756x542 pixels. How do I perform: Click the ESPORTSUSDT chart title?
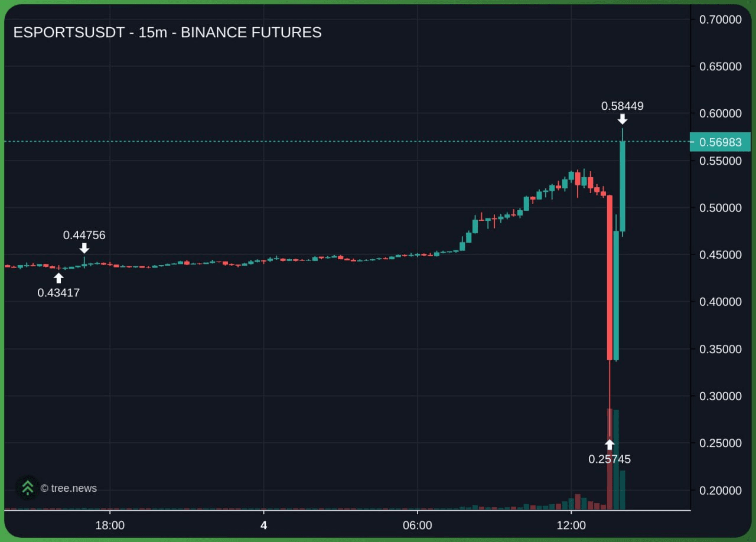[167, 32]
